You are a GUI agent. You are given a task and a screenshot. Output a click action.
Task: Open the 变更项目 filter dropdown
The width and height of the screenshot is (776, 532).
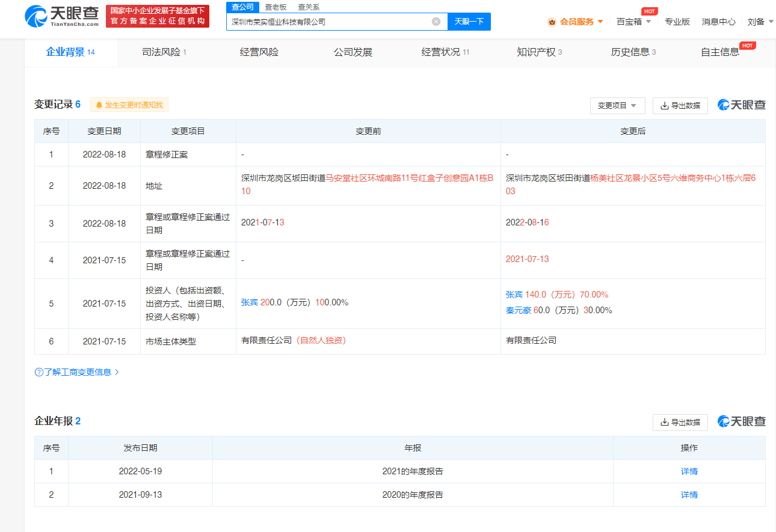coord(617,106)
